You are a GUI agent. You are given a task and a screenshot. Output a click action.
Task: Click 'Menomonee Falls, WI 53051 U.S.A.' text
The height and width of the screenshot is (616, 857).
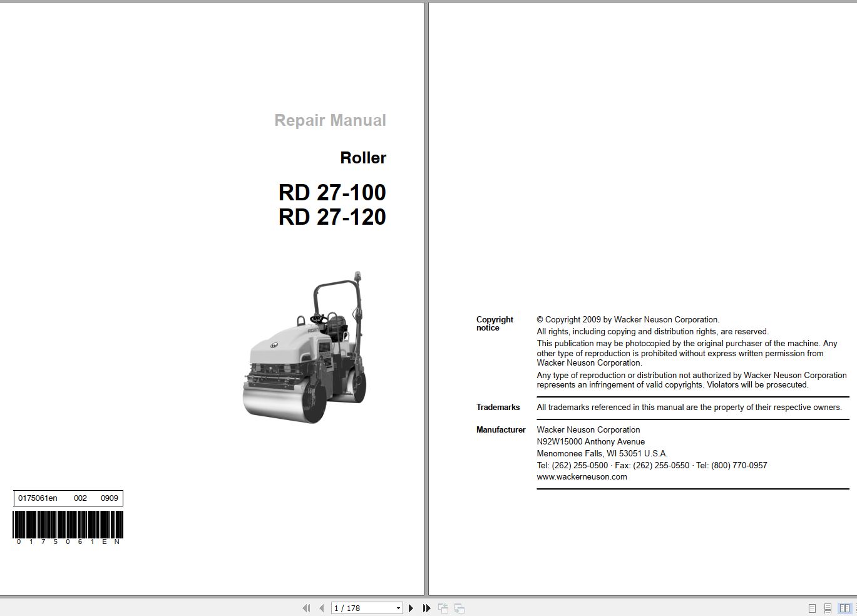coord(602,453)
